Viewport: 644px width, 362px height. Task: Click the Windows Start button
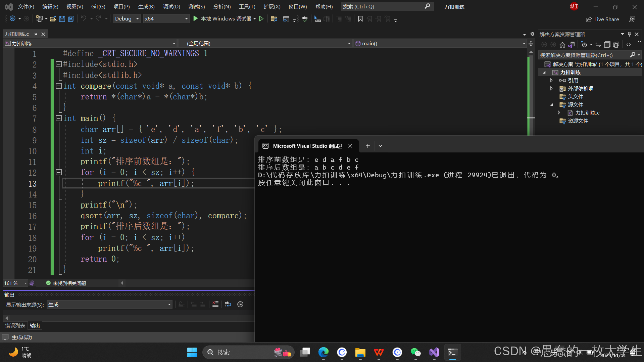pos(192,352)
